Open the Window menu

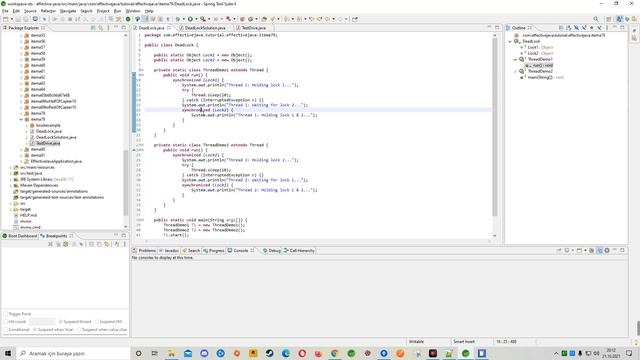(x=133, y=11)
